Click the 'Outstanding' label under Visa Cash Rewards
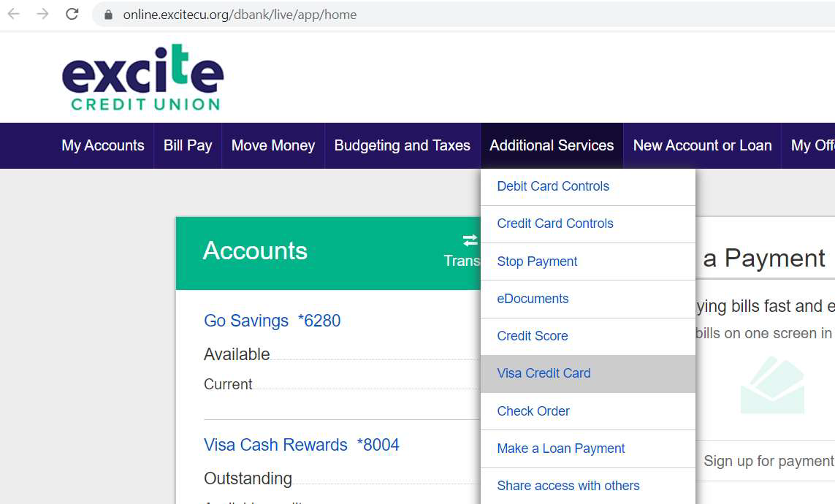 [x=248, y=478]
